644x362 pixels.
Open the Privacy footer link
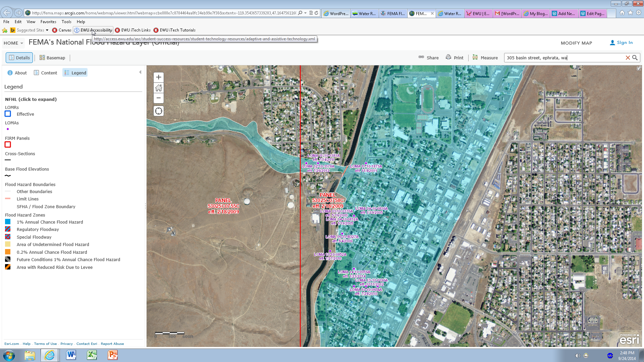pos(66,344)
